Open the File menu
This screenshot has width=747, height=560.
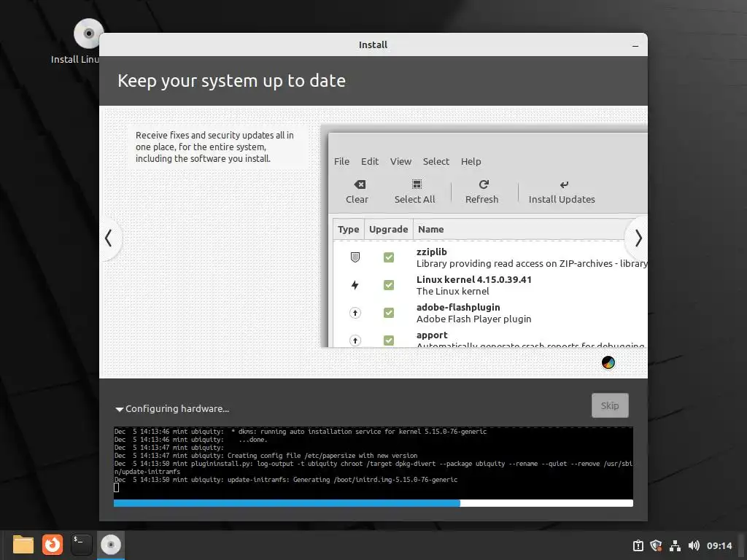[x=341, y=161]
